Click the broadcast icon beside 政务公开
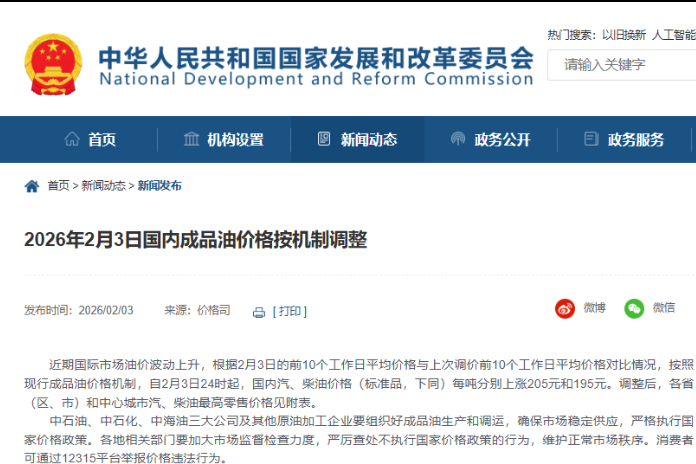Screen dimensions: 696x464 pos(457,139)
